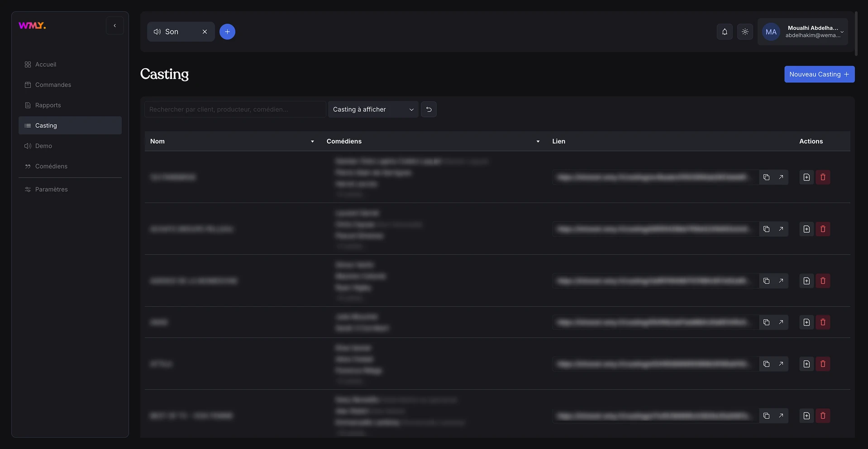Open the second casting row's link externally
This screenshot has width=868, height=449.
point(781,229)
